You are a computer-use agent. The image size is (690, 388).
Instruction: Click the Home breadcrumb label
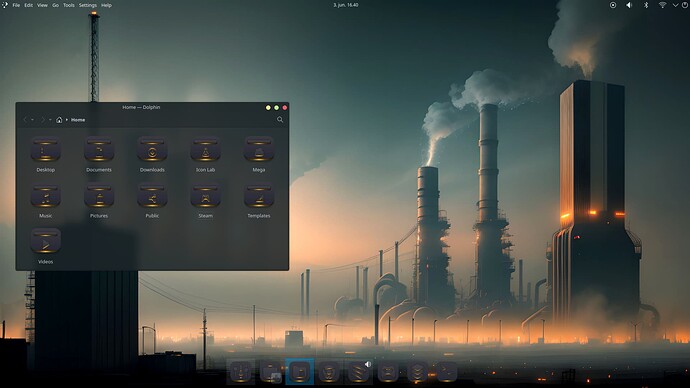tap(78, 120)
